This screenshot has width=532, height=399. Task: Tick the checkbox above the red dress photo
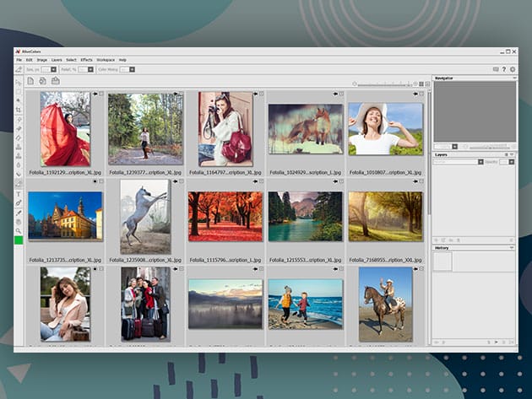[102, 94]
